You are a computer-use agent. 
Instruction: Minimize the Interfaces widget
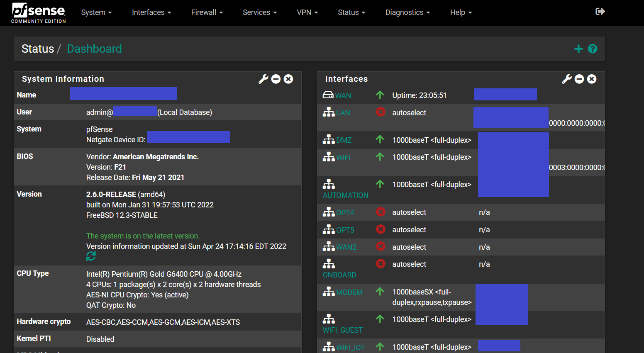tap(579, 79)
